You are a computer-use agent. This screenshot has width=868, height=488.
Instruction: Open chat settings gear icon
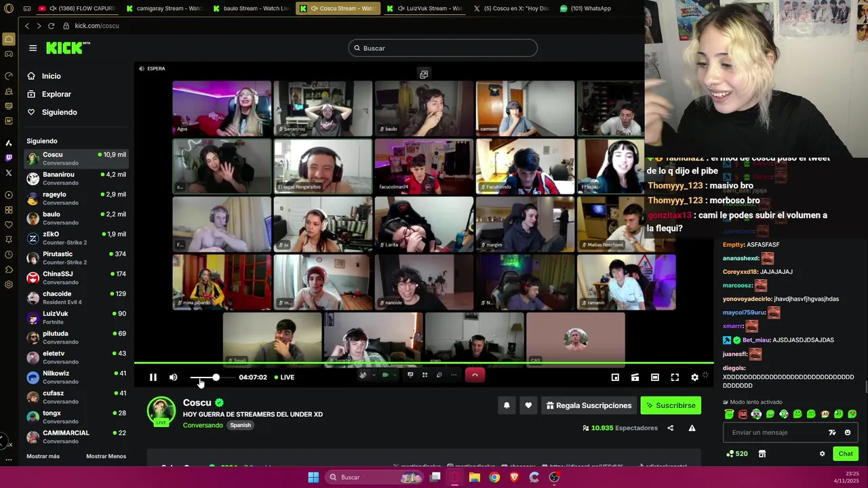click(x=822, y=453)
